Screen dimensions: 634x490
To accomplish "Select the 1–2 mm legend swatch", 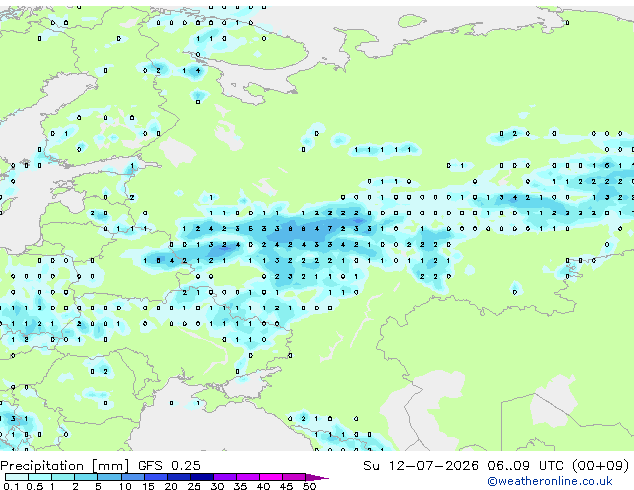I will tap(63, 477).
